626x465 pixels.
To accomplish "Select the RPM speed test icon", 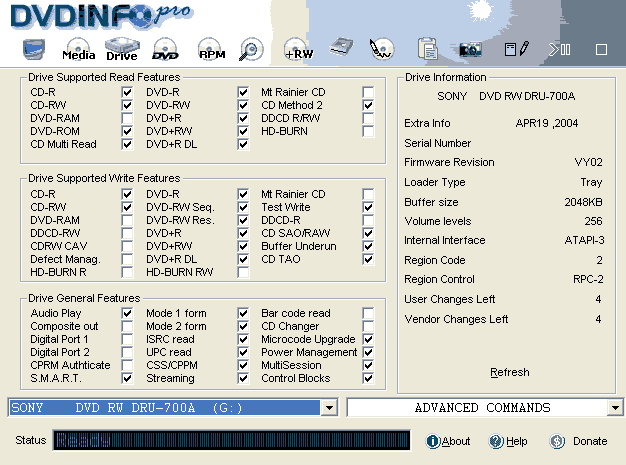I will (211, 51).
